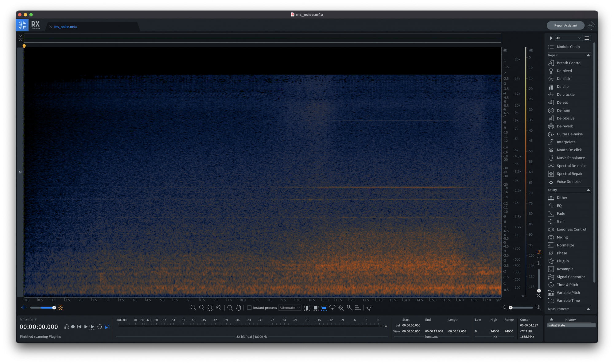Open the Attenuate mode dropdown

(290, 308)
